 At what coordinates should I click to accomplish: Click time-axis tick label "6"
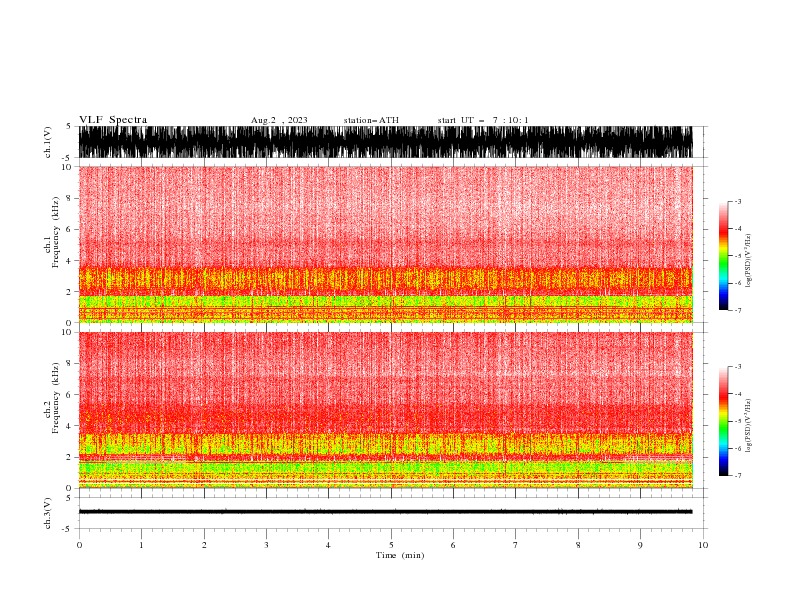pyautogui.click(x=453, y=545)
